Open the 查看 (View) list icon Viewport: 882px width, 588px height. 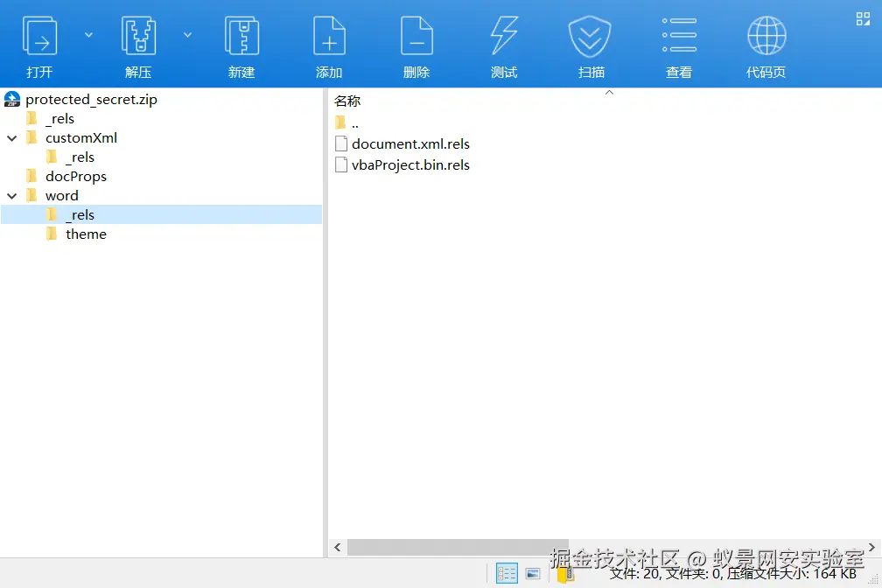click(x=679, y=36)
